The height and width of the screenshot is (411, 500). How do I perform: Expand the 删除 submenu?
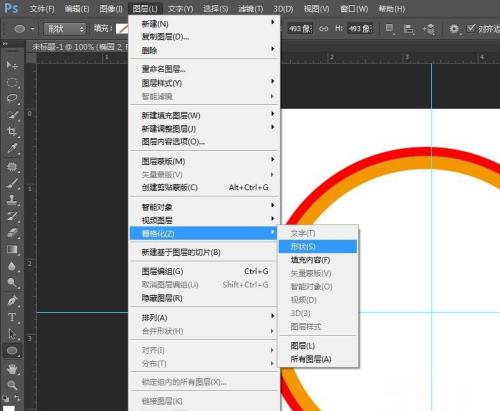tap(204, 50)
